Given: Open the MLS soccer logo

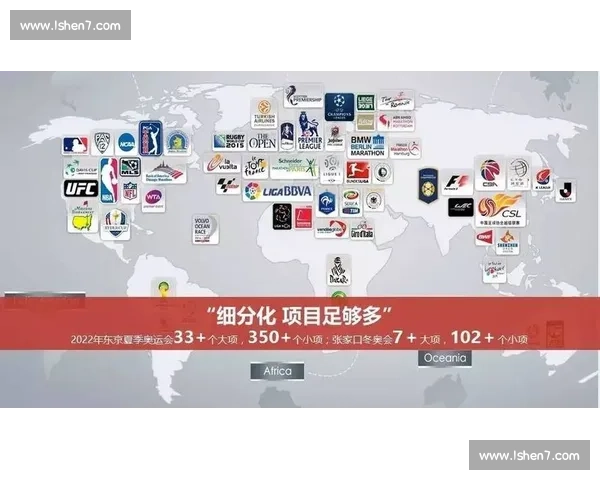Looking at the screenshot, I should [130, 167].
